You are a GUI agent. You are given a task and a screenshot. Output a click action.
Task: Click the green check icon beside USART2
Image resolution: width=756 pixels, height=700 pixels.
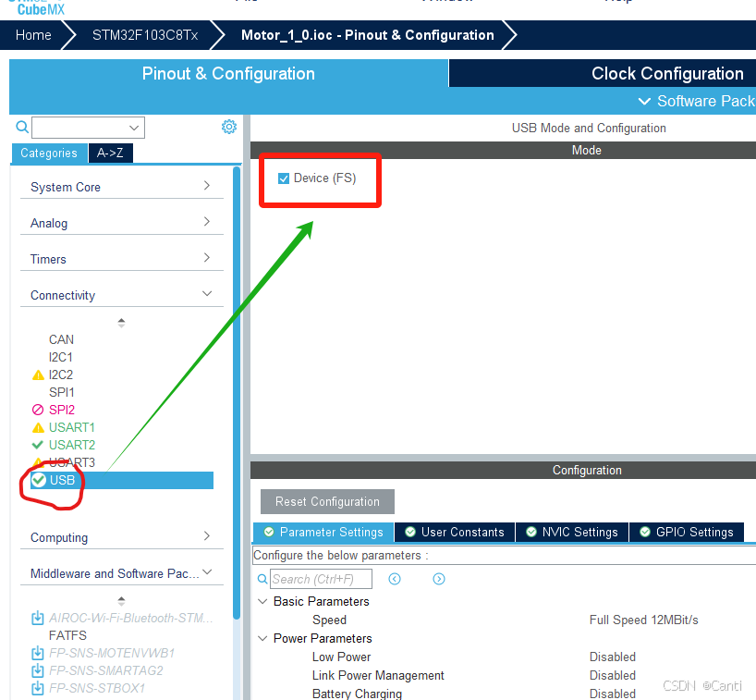point(38,445)
